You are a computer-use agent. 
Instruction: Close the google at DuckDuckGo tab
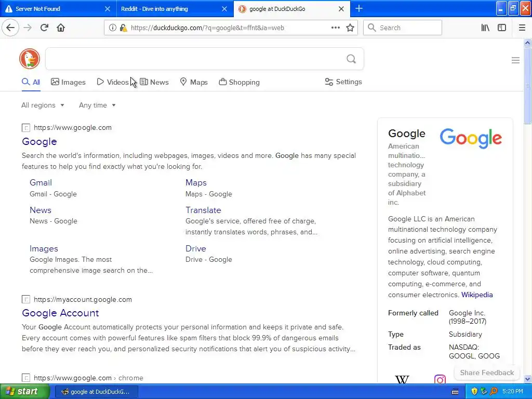tap(341, 9)
